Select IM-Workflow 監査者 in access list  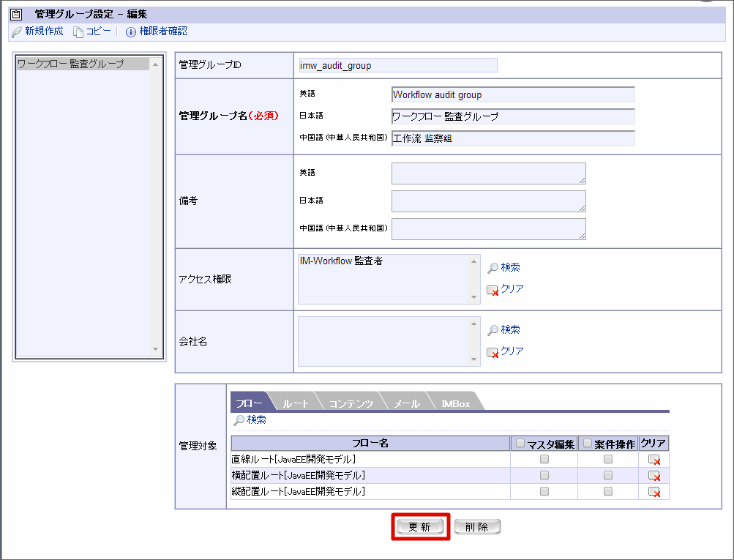pos(341,261)
